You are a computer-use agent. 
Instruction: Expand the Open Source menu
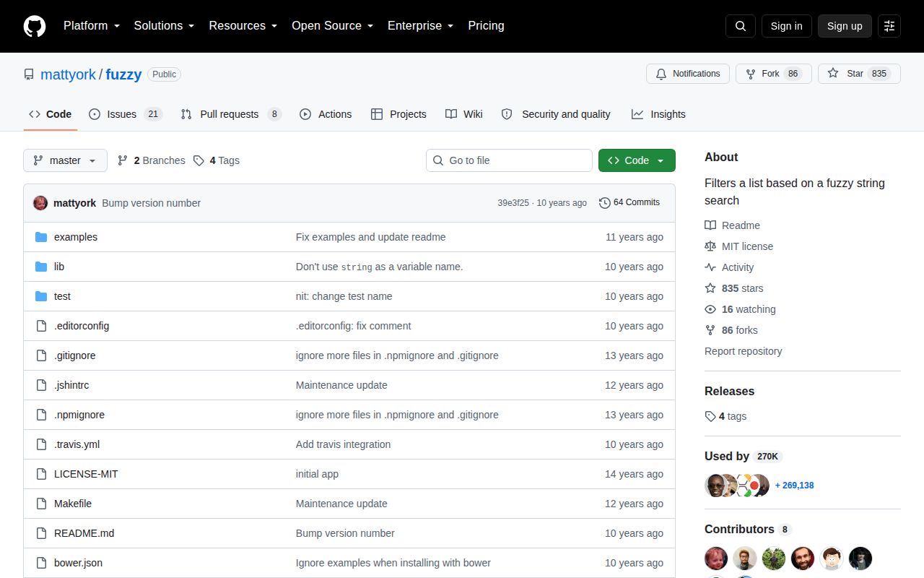(332, 25)
